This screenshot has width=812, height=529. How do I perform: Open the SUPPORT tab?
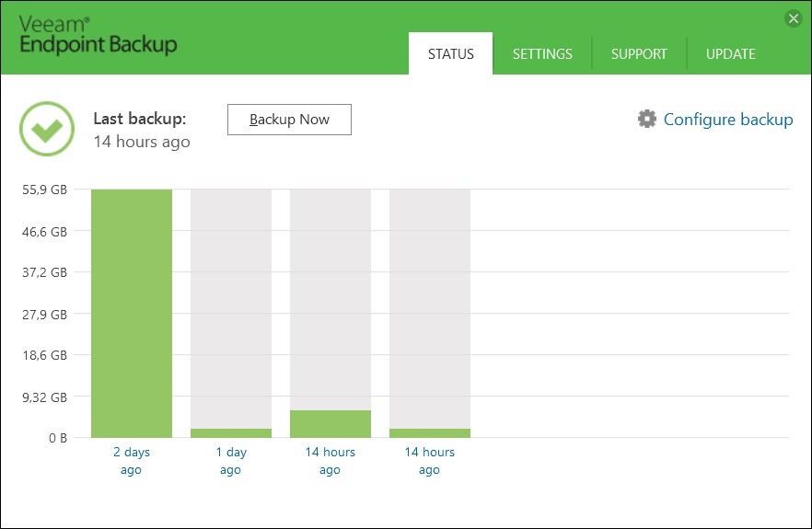coord(639,54)
